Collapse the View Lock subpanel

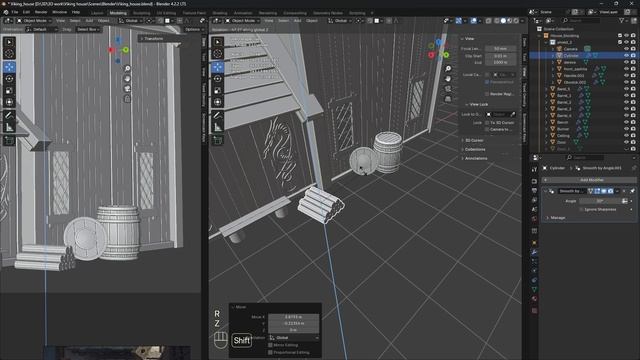click(x=478, y=104)
